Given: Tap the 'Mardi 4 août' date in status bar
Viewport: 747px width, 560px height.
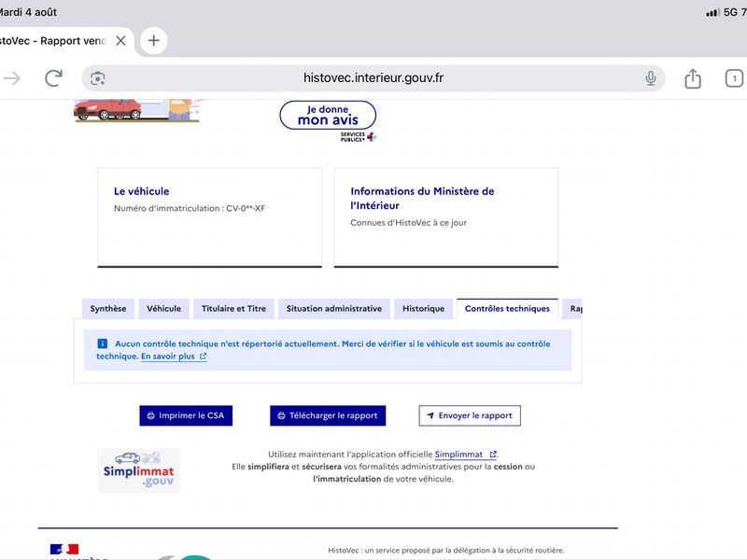Looking at the screenshot, I should click(28, 12).
